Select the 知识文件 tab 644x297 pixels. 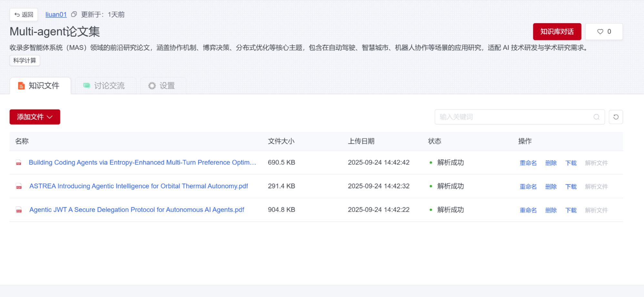coord(39,86)
